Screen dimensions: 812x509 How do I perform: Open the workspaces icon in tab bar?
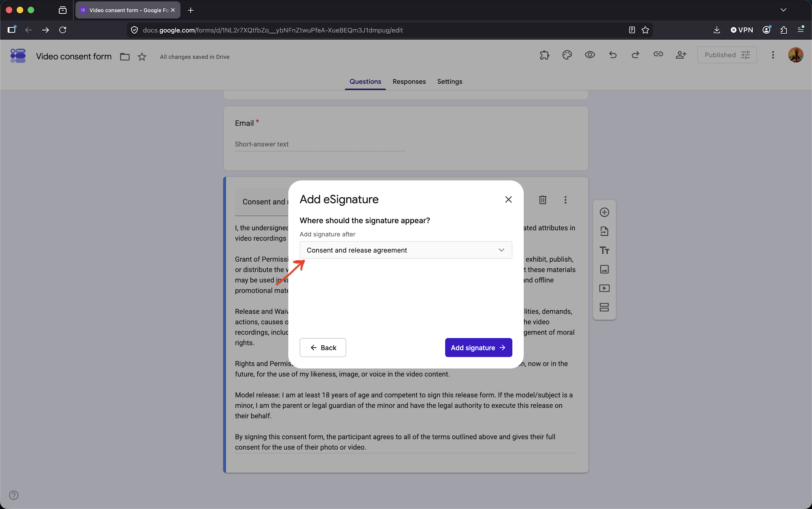coord(63,10)
